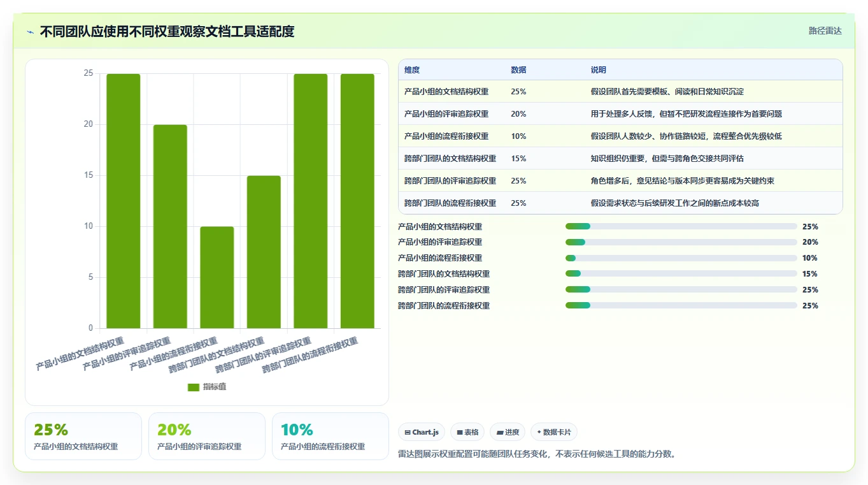
Task: Select the chart bar for 跨部门团队的流程衔接权重
Action: pyautogui.click(x=357, y=201)
